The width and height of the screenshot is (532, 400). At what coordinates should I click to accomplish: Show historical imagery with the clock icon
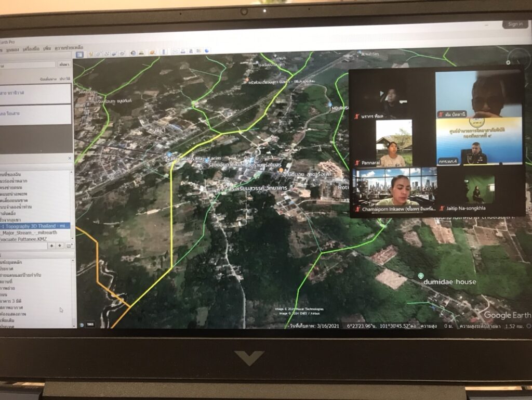(133, 53)
